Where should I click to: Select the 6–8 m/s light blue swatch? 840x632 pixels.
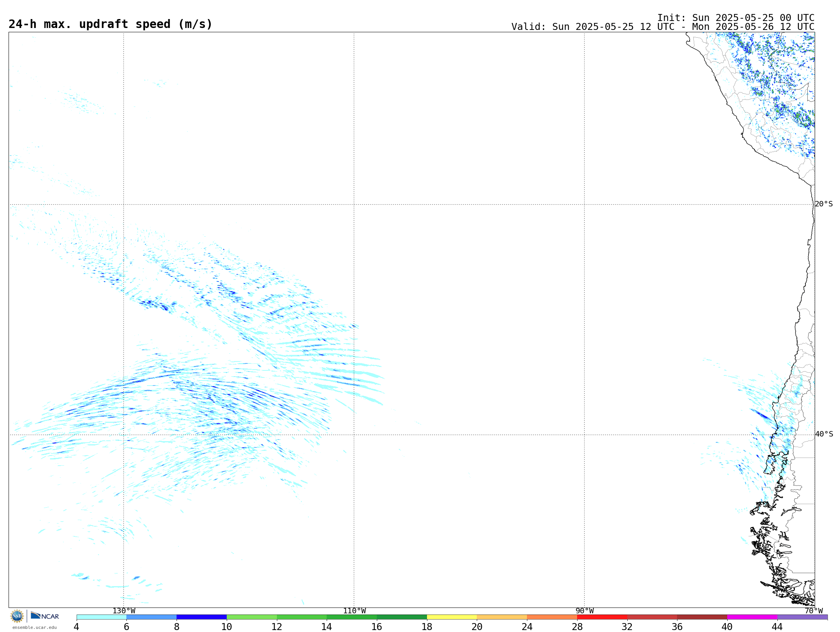[152, 617]
